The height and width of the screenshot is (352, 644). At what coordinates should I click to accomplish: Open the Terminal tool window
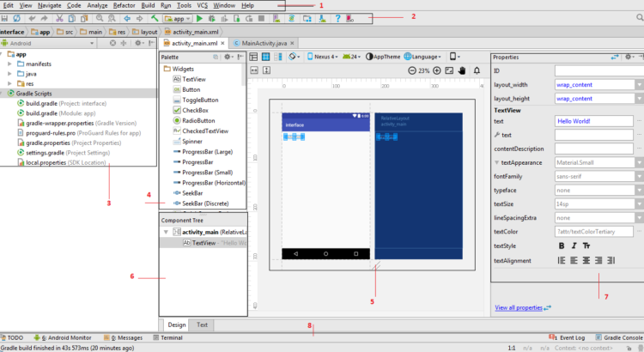(x=170, y=338)
